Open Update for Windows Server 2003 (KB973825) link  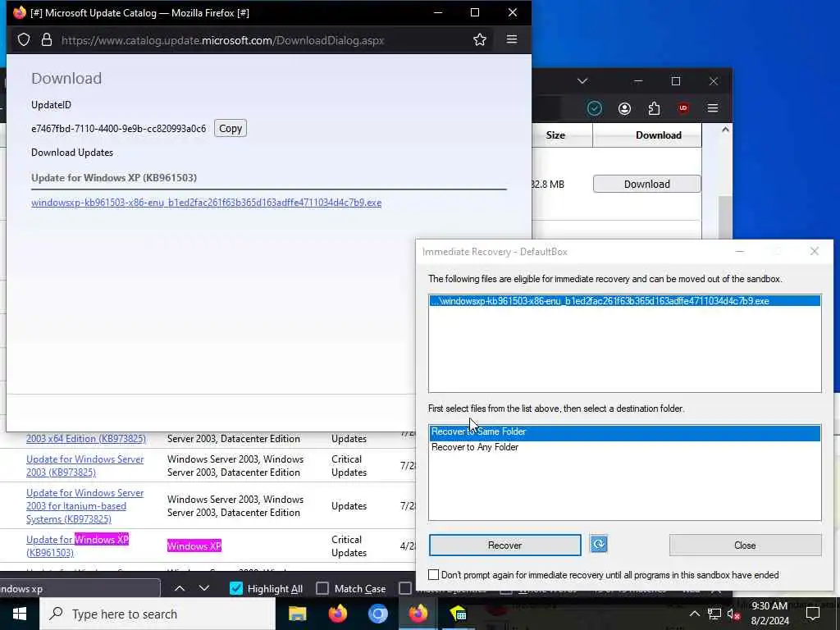coord(84,466)
